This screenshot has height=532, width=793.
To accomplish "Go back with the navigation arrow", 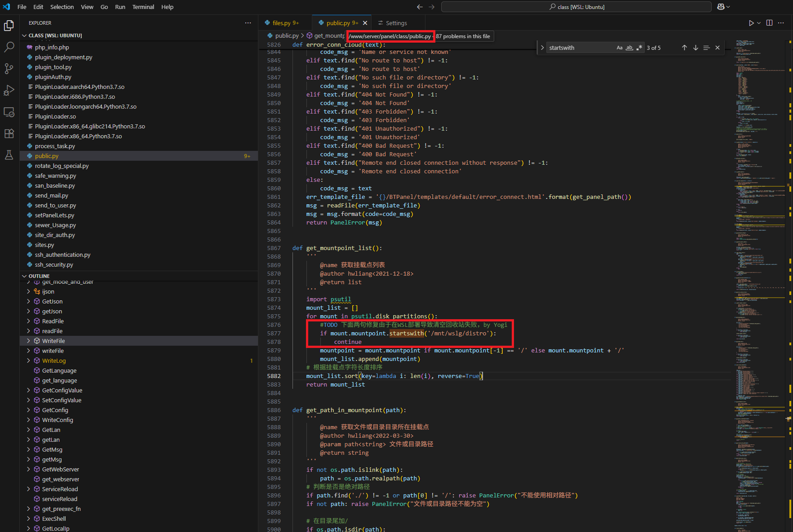I will (420, 7).
